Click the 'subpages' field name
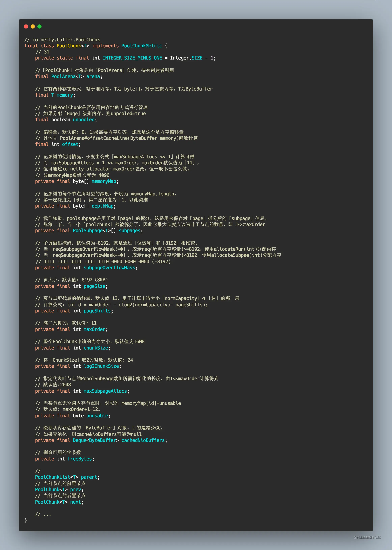Image resolution: width=392 pixels, height=550 pixels. pos(130,231)
